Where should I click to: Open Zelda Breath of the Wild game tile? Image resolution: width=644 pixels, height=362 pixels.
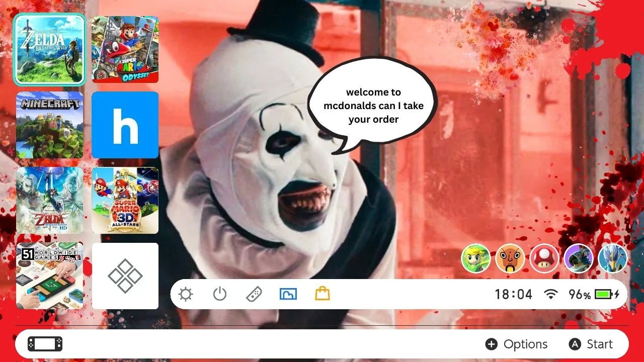pyautogui.click(x=49, y=49)
